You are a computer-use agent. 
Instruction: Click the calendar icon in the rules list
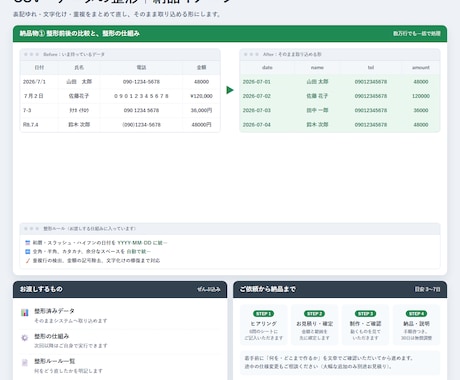pyautogui.click(x=28, y=243)
